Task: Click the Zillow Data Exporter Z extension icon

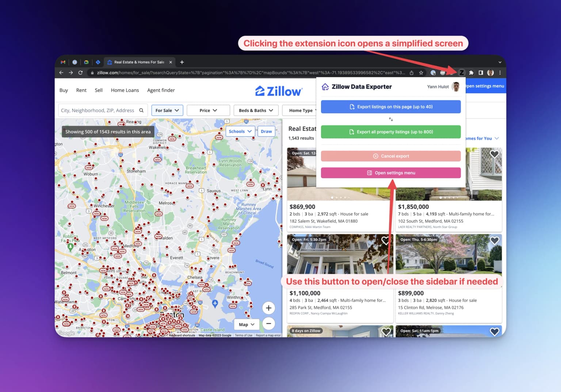Action: coord(462,73)
